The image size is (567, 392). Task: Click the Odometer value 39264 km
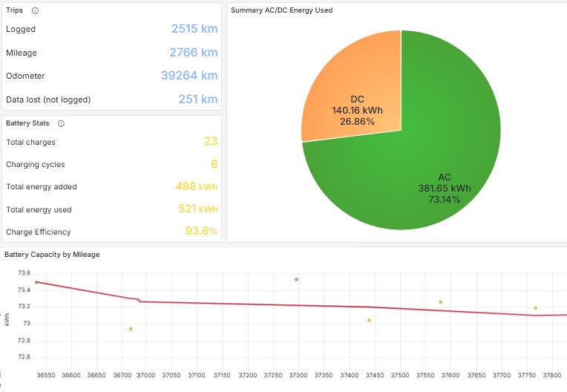(189, 76)
